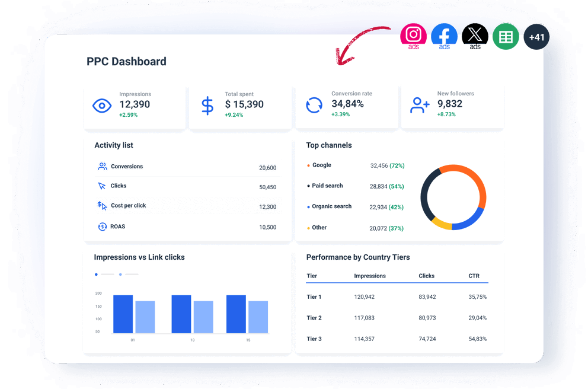588x389 pixels.
Task: Click the Conversion rate refresh icon
Action: [x=314, y=105]
